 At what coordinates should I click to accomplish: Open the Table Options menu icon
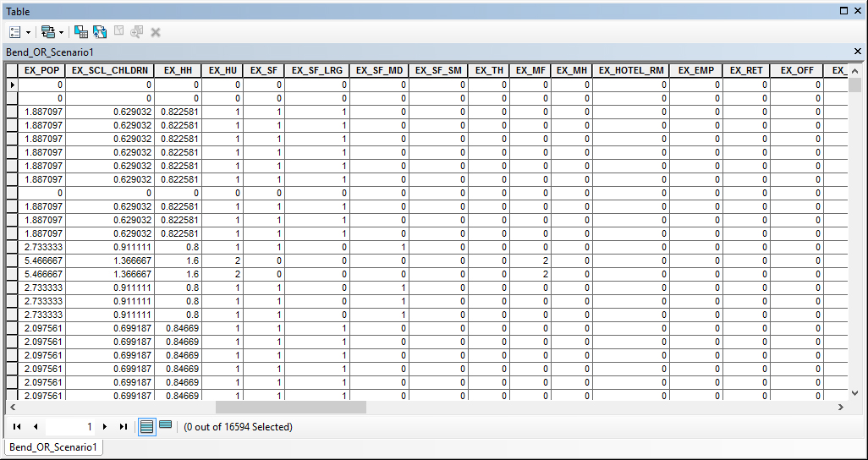point(15,32)
